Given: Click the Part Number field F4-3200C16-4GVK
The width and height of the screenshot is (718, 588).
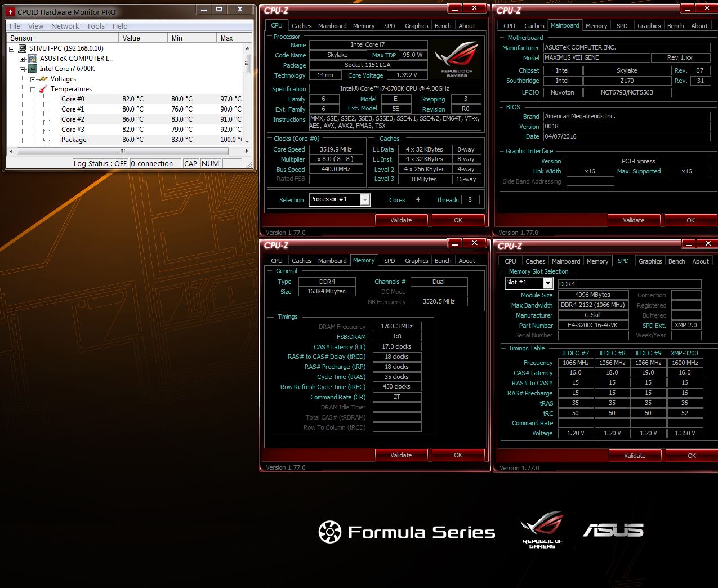Looking at the screenshot, I should tap(592, 326).
